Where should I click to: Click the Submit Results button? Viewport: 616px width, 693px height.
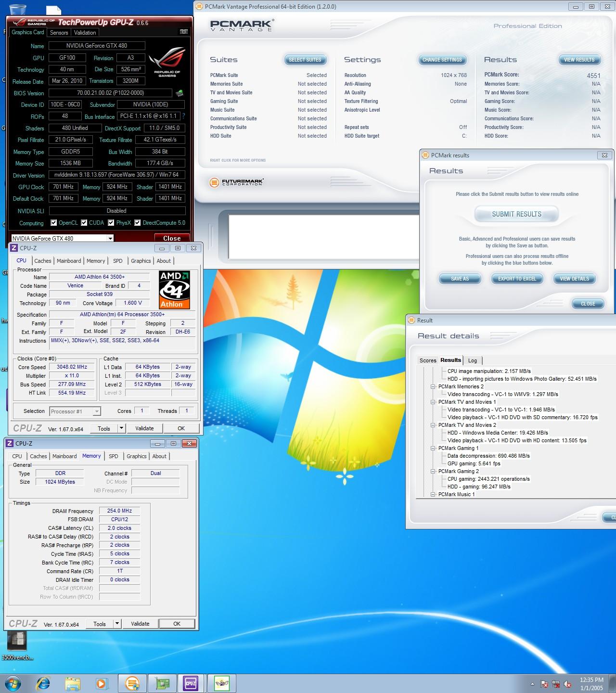[x=516, y=214]
